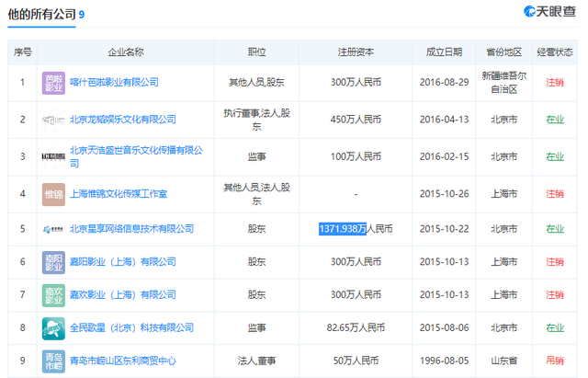The height and width of the screenshot is (378, 588).
Task: Open 喀什芭啦影业有限公司 link
Action: coord(114,82)
